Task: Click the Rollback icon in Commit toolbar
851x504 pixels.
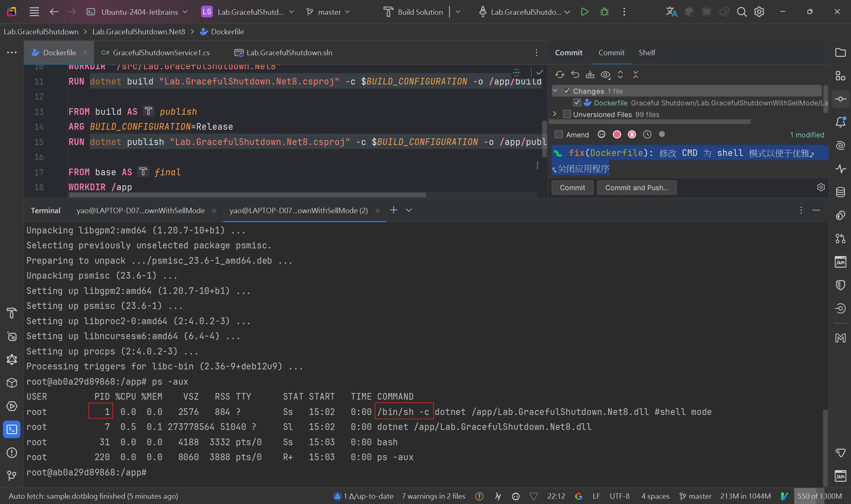Action: (575, 75)
